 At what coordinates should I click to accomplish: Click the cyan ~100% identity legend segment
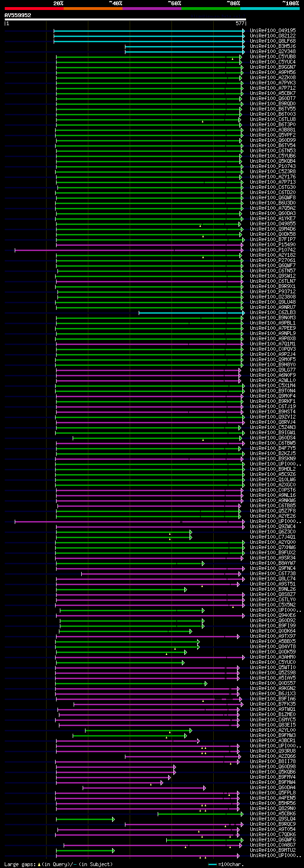pos(270,9)
